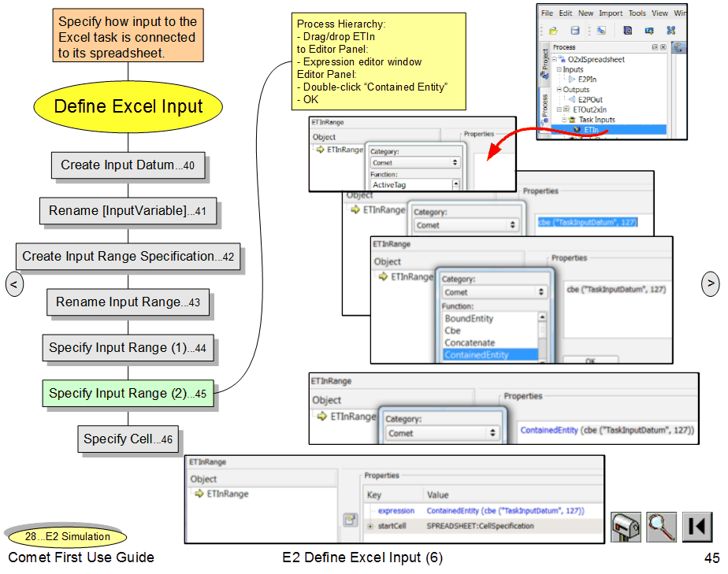Open the Specify Cell...46 step

(x=128, y=439)
